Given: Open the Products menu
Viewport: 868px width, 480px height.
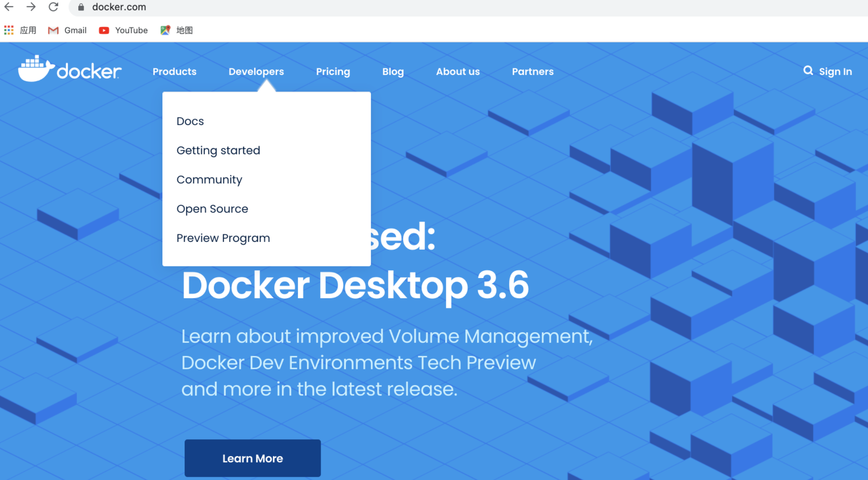Looking at the screenshot, I should click(174, 72).
